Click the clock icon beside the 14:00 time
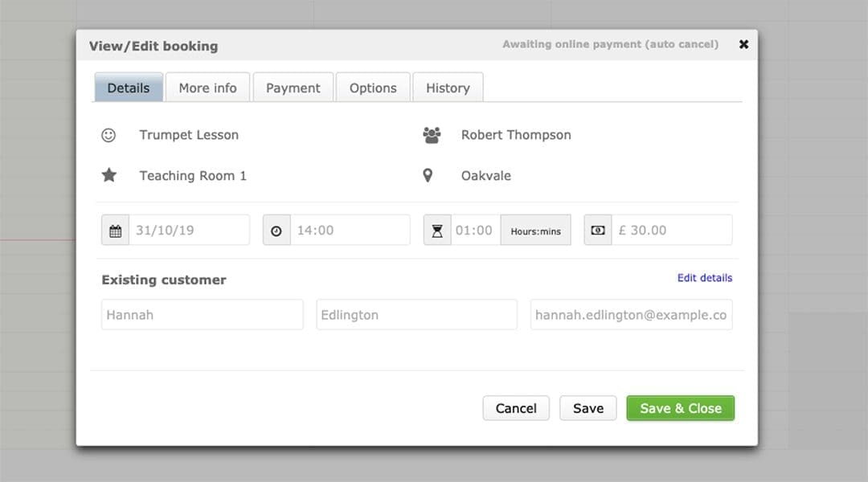This screenshot has width=868, height=482. tap(276, 230)
